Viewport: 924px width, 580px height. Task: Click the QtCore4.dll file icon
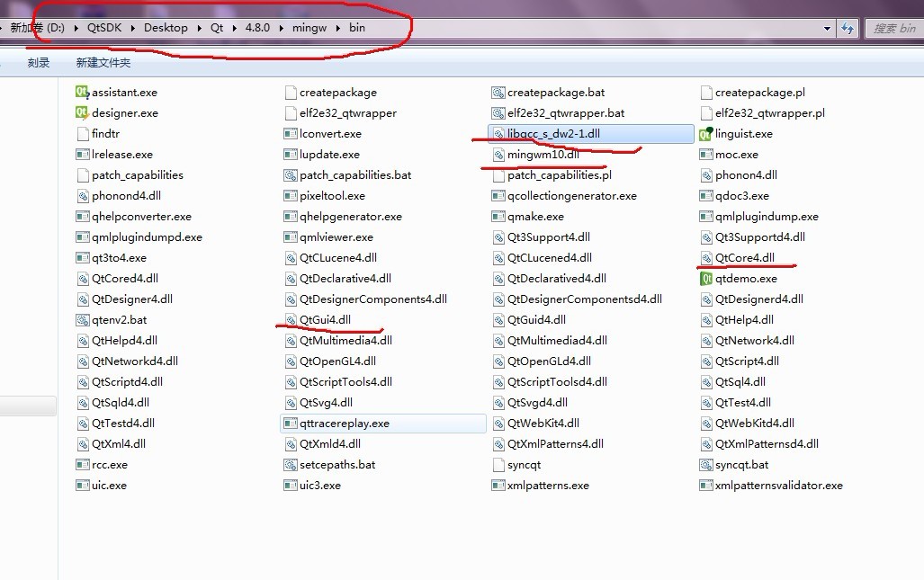706,258
